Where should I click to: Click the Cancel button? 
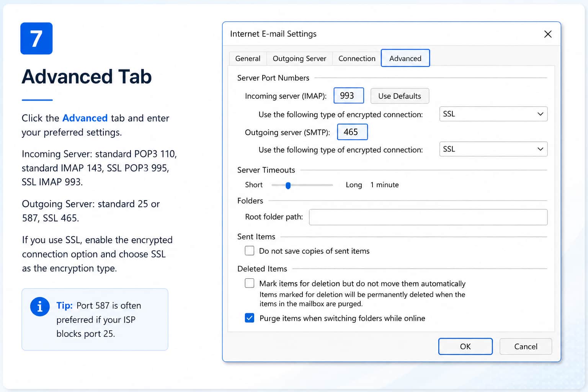click(526, 346)
